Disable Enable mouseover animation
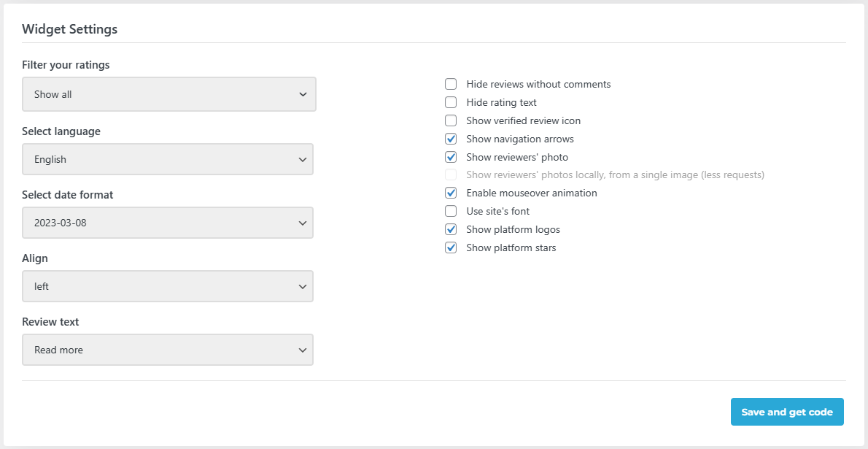Image resolution: width=868 pixels, height=449 pixels. click(x=450, y=193)
